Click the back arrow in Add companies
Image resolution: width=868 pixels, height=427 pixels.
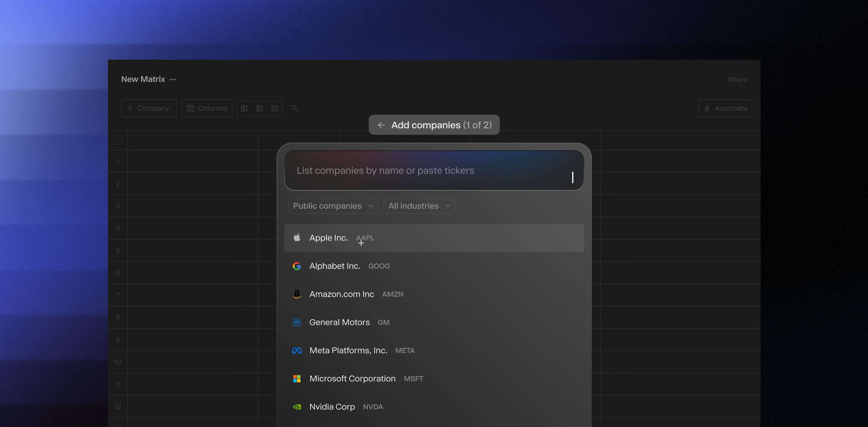381,125
